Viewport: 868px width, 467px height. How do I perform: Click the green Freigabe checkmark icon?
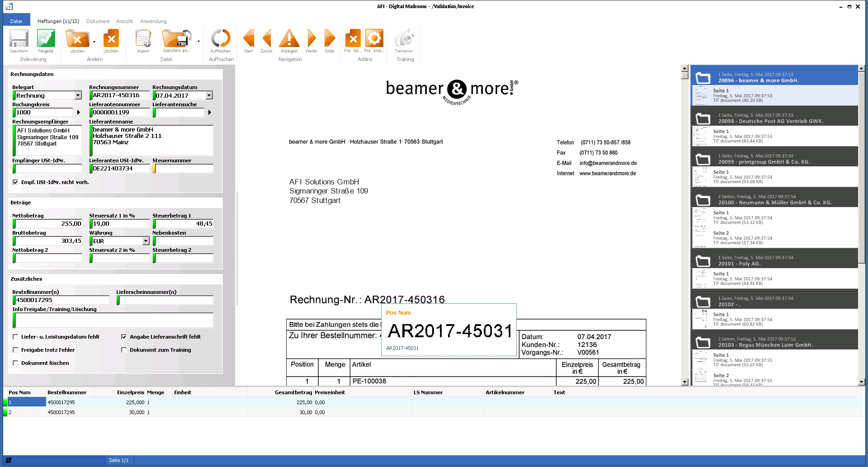[46, 39]
